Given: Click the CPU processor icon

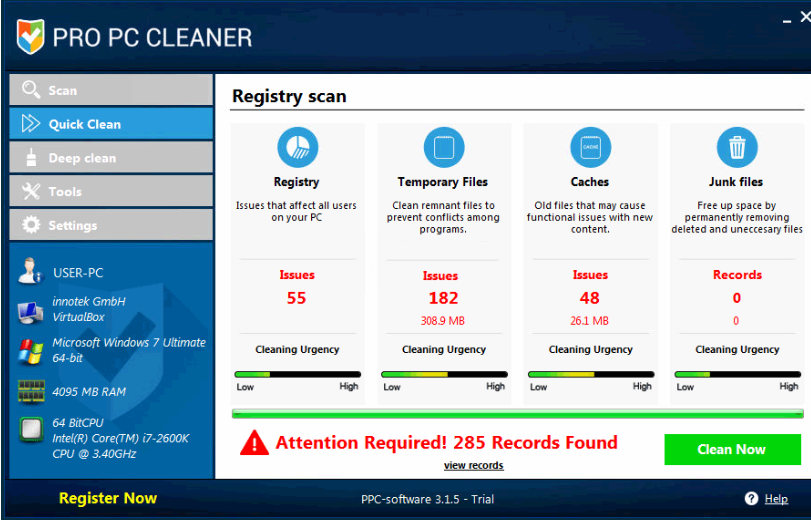Looking at the screenshot, I should tap(31, 429).
